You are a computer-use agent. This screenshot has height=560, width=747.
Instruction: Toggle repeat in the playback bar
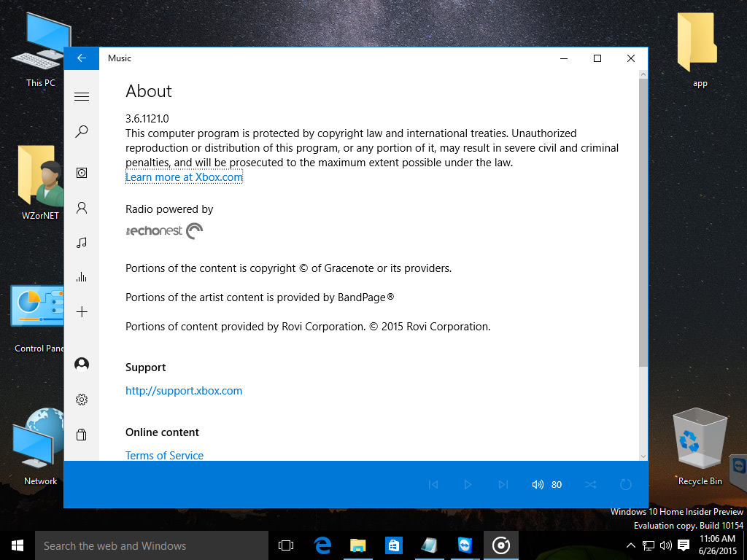[x=625, y=484]
